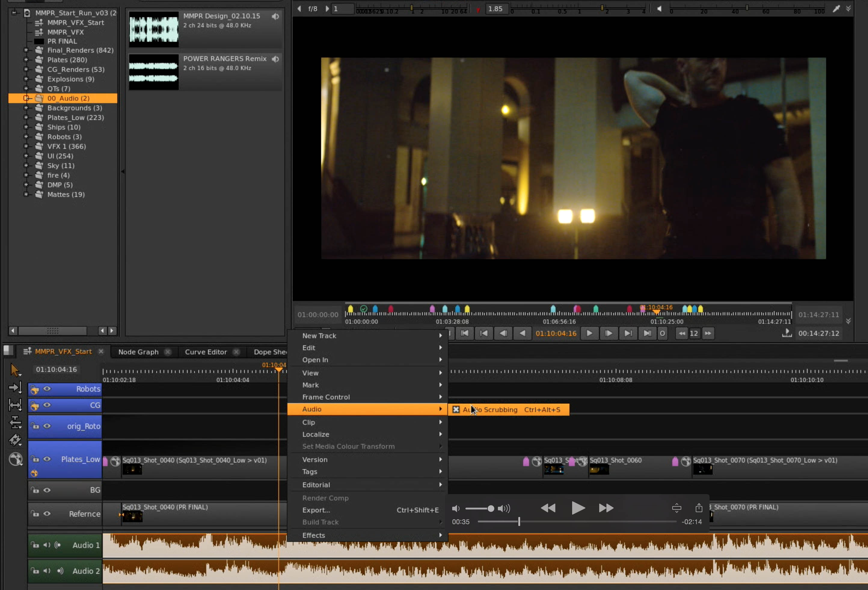Open the New Track submenu
Image resolution: width=868 pixels, height=590 pixels.
pos(367,336)
